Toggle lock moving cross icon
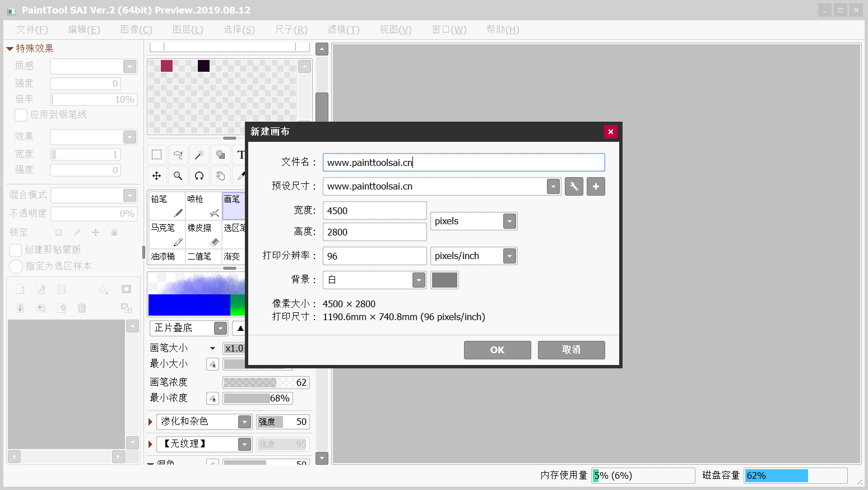 tap(95, 232)
